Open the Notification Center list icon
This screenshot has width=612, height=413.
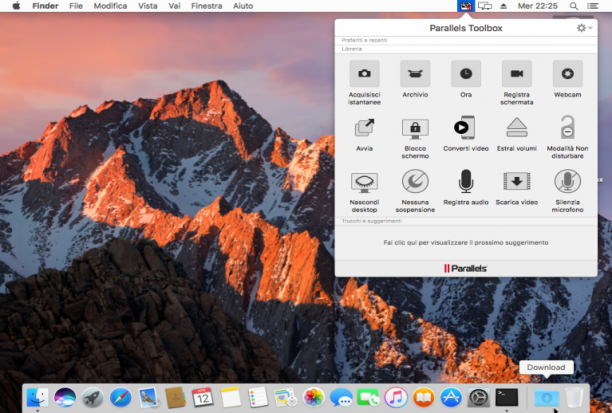point(592,6)
